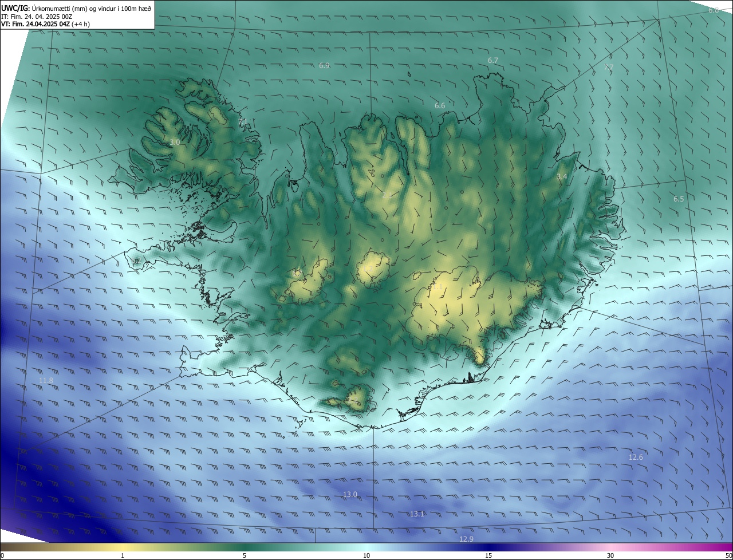Click the legend tick label '30'
The width and height of the screenshot is (733, 560).
[x=610, y=556]
